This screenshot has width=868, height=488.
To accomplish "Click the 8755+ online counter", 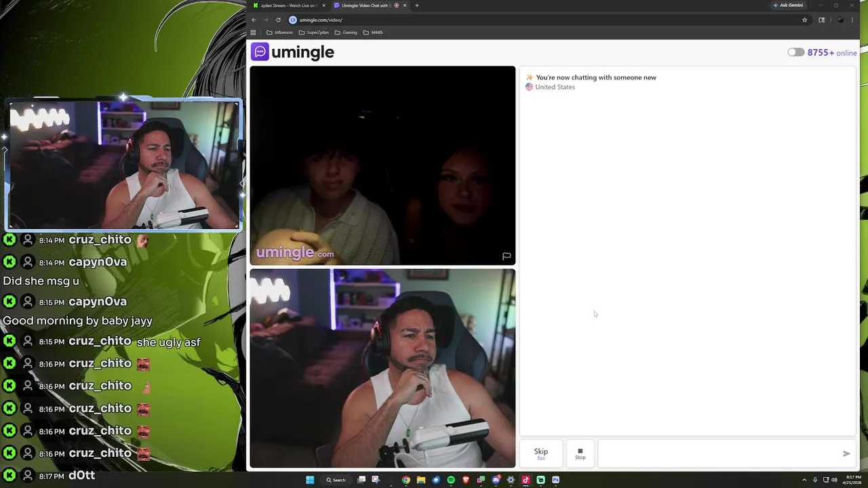I will (x=832, y=53).
